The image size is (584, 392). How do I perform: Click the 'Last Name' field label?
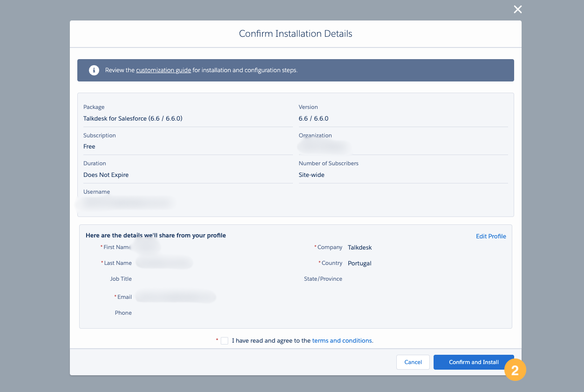[x=118, y=263]
